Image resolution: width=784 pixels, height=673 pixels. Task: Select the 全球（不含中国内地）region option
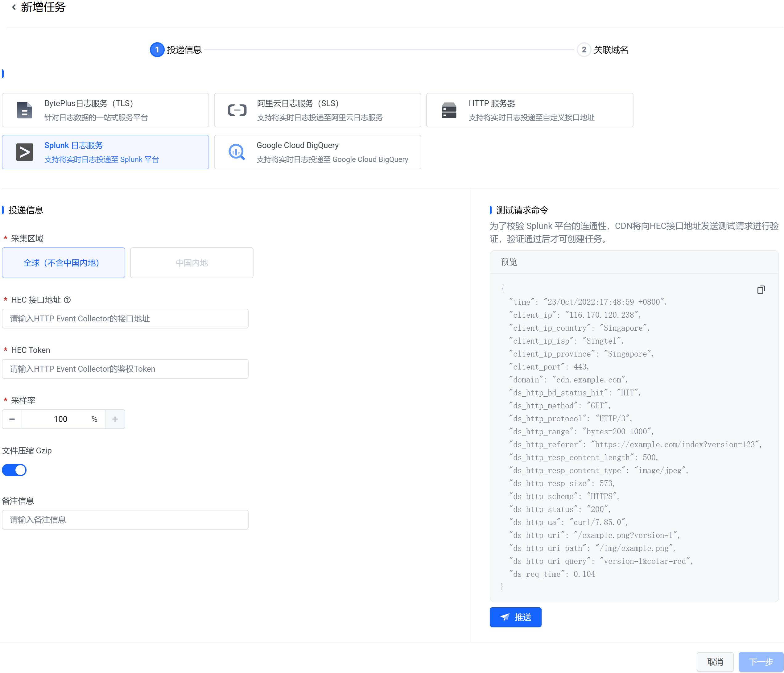click(64, 263)
